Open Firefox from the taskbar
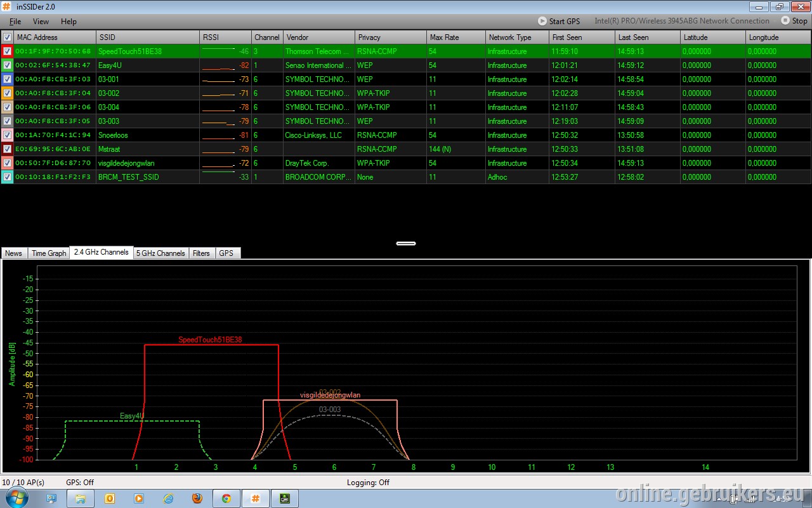Viewport: 812px width, 508px height. coord(197,498)
